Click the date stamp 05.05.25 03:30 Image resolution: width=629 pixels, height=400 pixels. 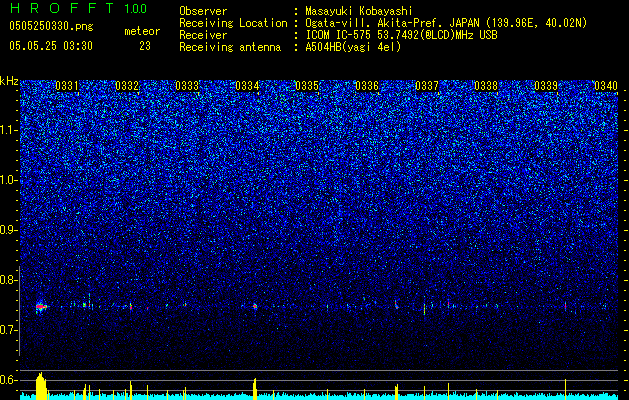(51, 46)
